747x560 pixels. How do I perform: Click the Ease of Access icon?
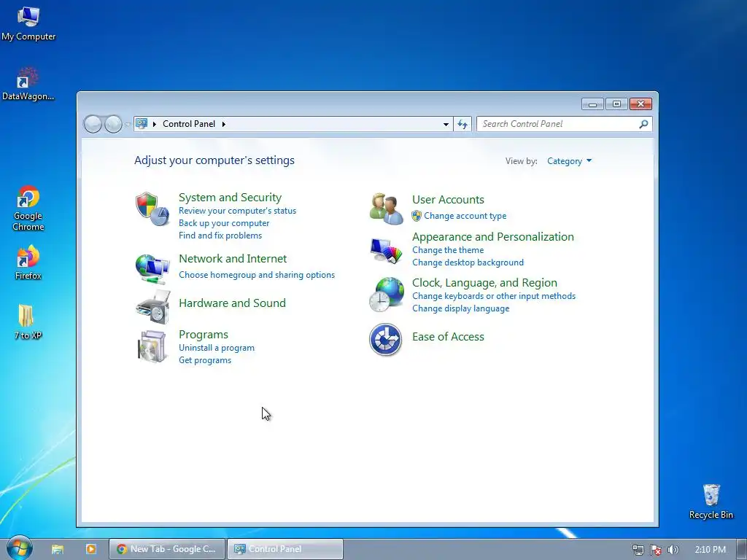(385, 340)
